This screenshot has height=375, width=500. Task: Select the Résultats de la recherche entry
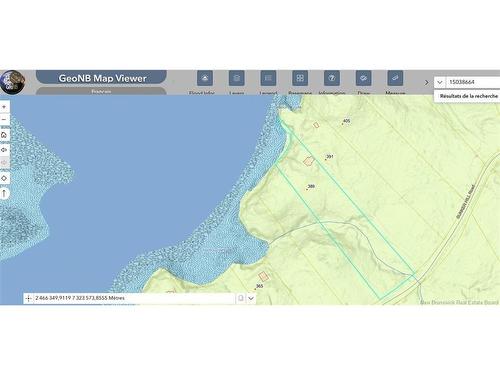click(468, 96)
